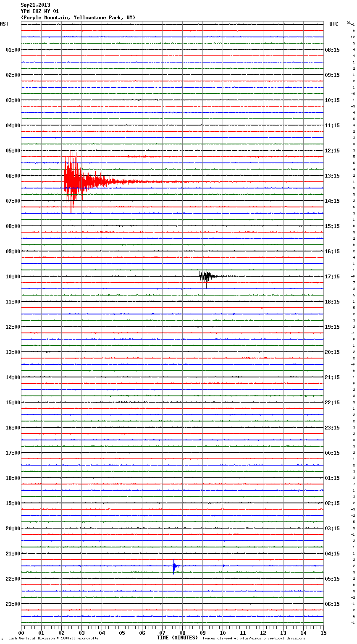Click the Purple Mountain location caption
The image size is (357, 644).
click(x=78, y=18)
